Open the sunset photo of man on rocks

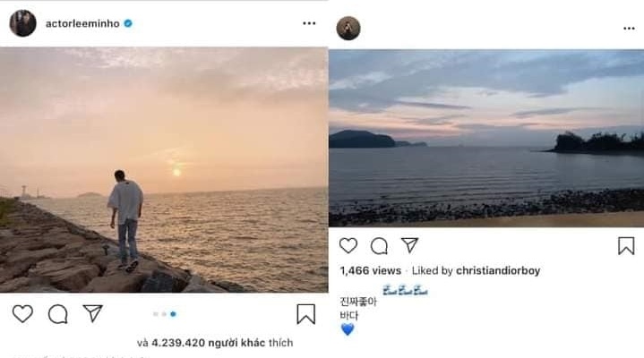pyautogui.click(x=164, y=170)
